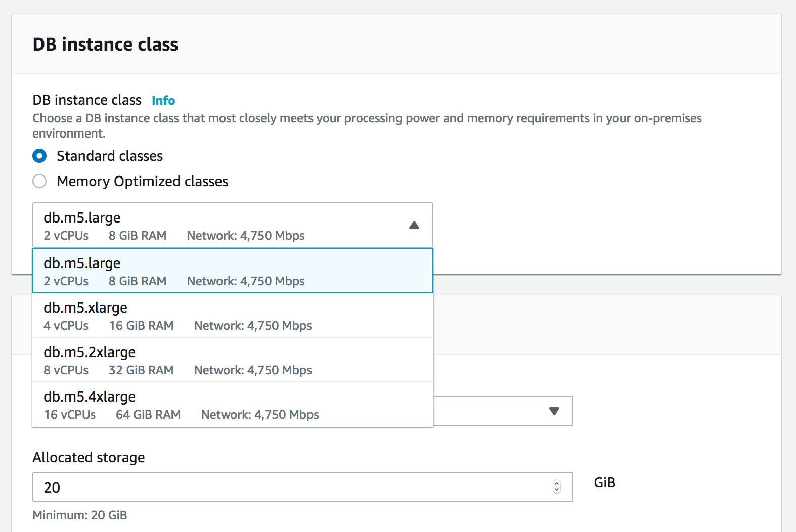Click the '8 vCPUs' text in db.m5.2xlarge row

tap(66, 370)
